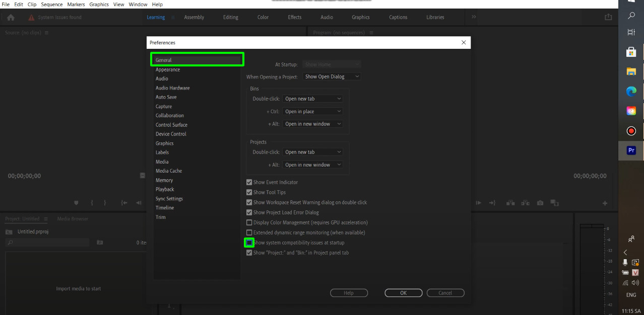Launch Microsoft Edge from the taskbar
The width and height of the screenshot is (644, 315).
[x=631, y=91]
